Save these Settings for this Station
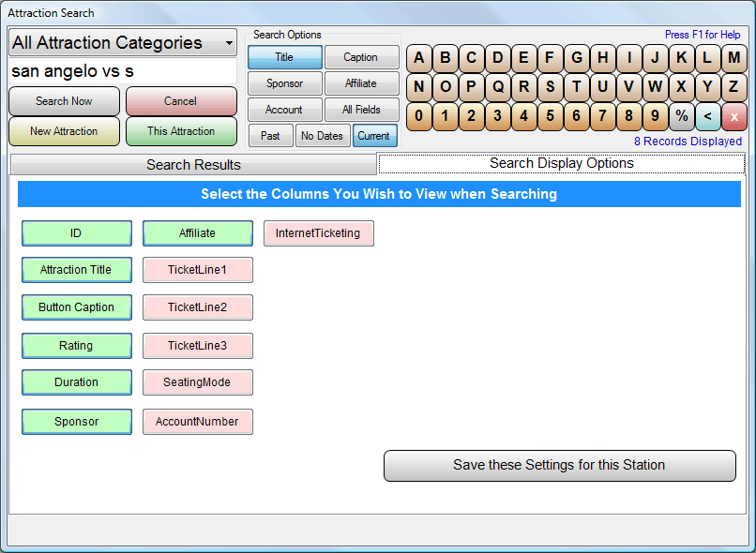756x553 pixels. [x=559, y=465]
